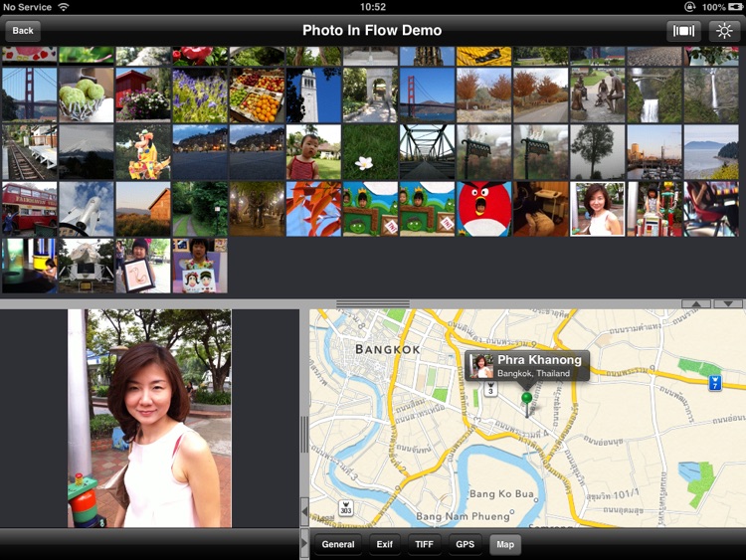Select the red Angry Bird costume thumbnail

pos(483,209)
